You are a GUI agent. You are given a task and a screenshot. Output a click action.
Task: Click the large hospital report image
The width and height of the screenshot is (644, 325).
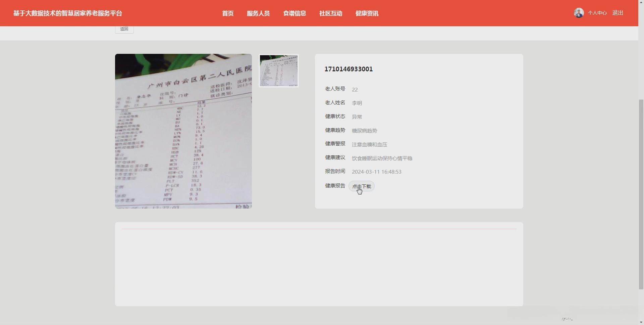coord(183,131)
